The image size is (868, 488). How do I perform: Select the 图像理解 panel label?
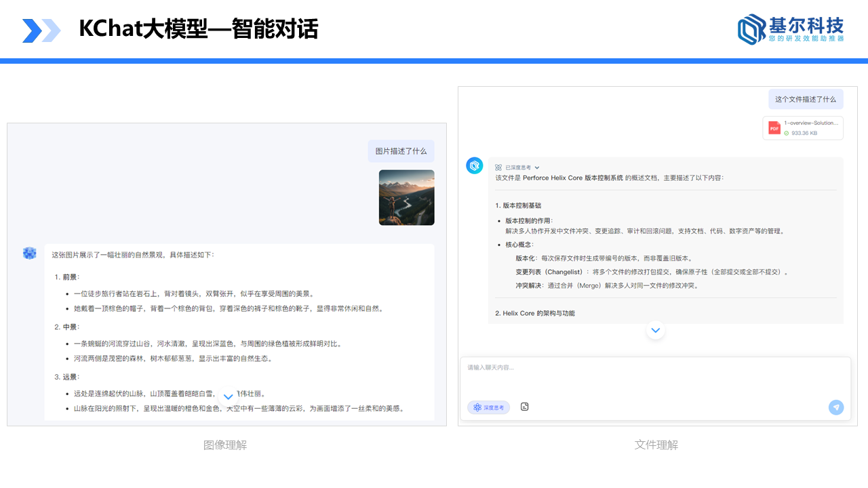(x=226, y=445)
